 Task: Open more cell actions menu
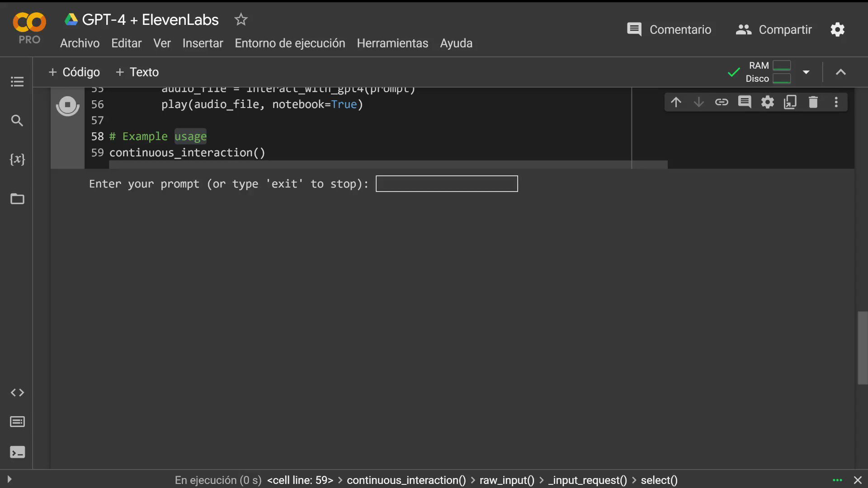[x=836, y=102]
